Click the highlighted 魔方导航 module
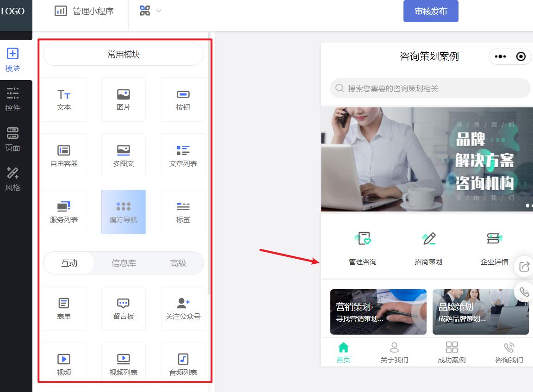This screenshot has width=533, height=392. [123, 212]
